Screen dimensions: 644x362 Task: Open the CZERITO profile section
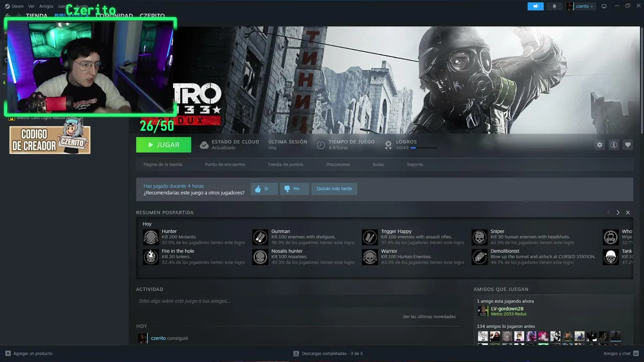[x=152, y=16]
